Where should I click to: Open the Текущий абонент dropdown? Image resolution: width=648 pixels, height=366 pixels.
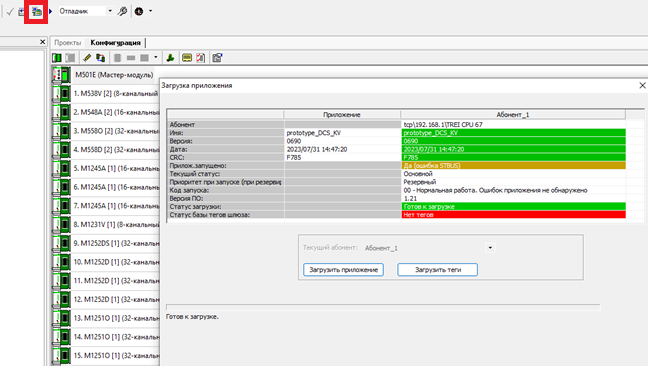[x=490, y=248]
